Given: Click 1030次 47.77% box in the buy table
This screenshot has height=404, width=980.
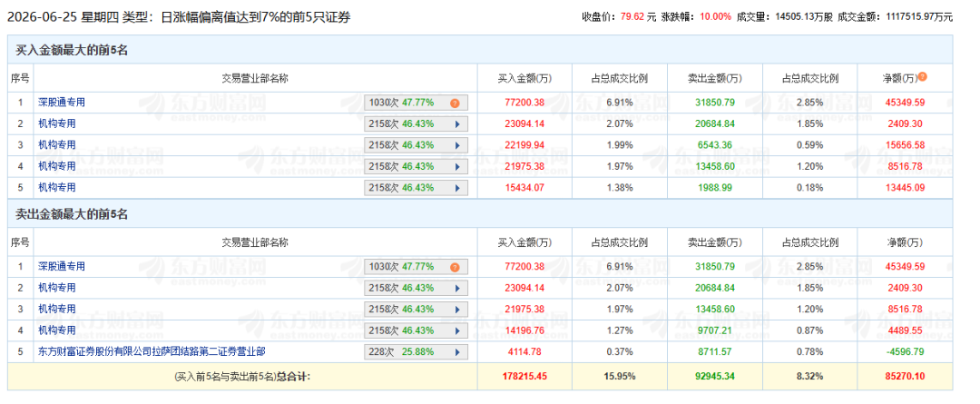Looking at the screenshot, I should click(x=416, y=103).
